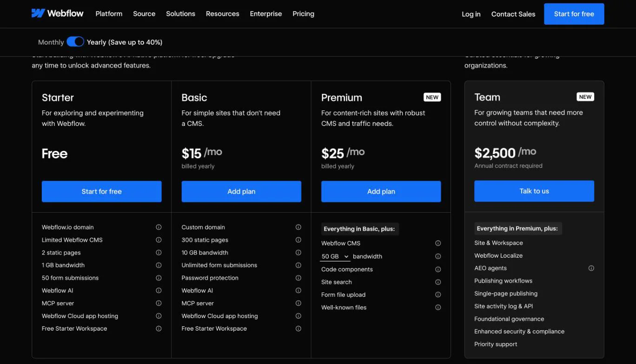Click Everything in Basic, plus: label
The height and width of the screenshot is (364, 636).
(x=359, y=229)
